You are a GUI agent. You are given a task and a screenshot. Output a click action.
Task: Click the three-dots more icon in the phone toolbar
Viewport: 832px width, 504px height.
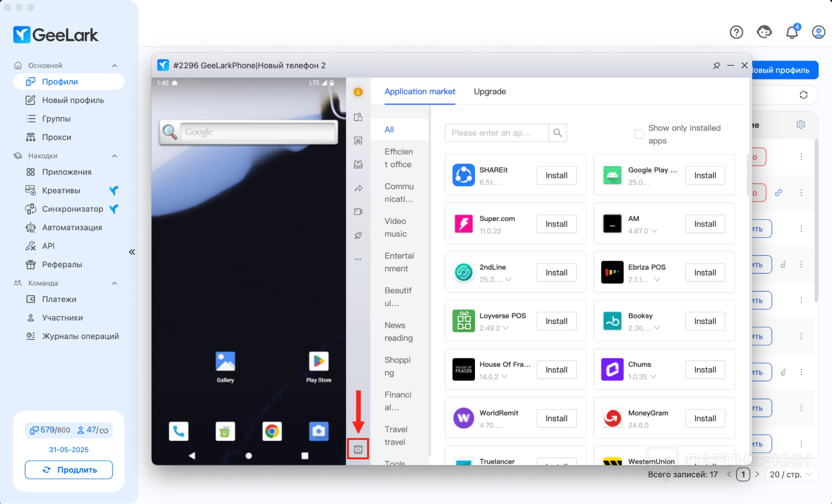coord(358,259)
